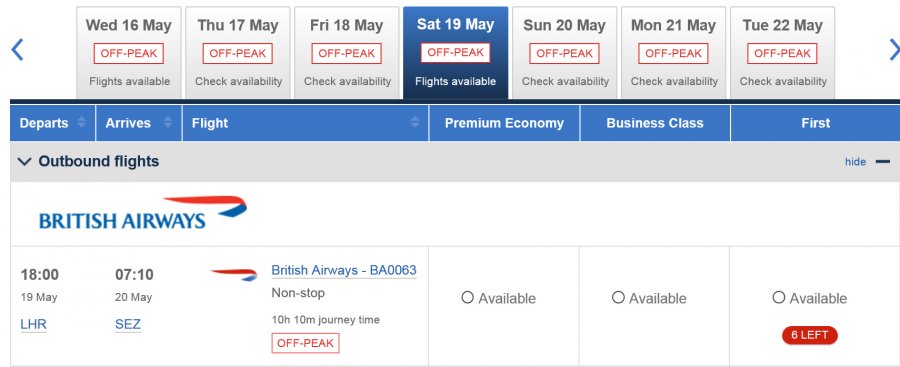
Task: Click the SEZ airport link
Action: 127,324
